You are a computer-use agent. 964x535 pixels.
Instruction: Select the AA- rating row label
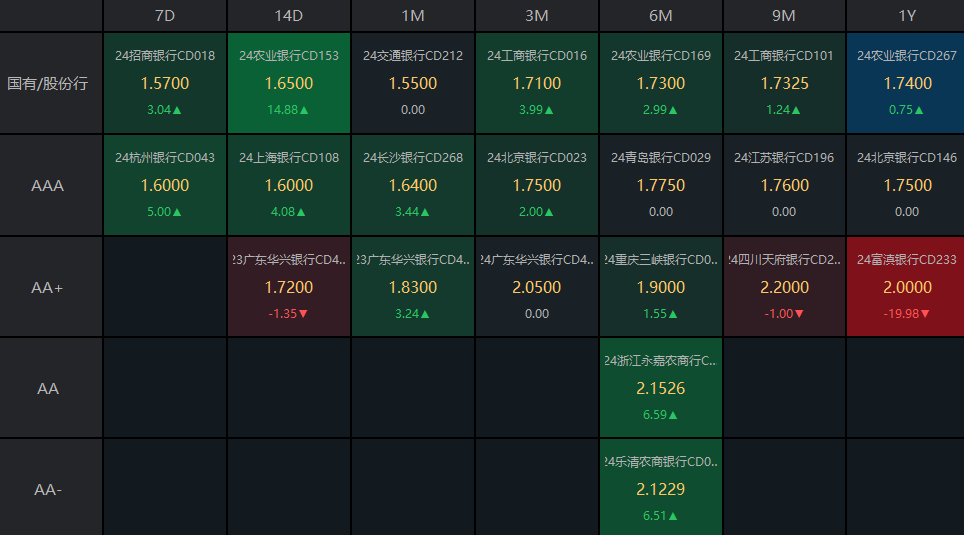(x=48, y=490)
